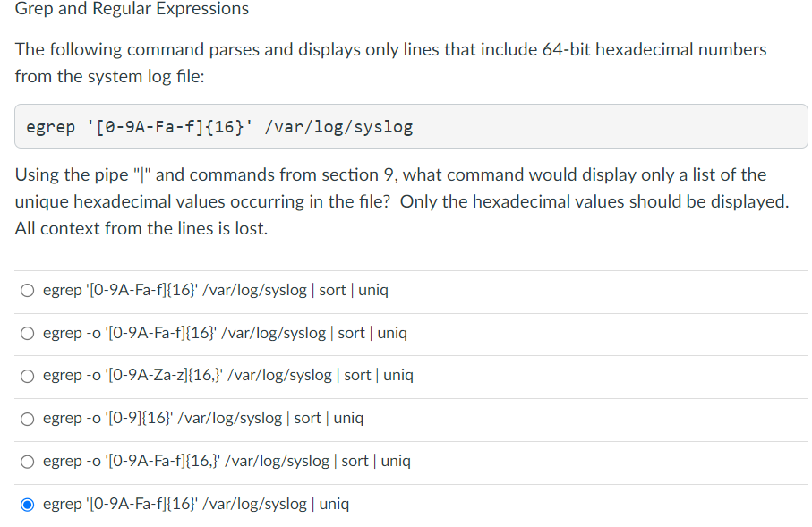Click the option mentioning /var/log/syslog with -o
The width and height of the screenshot is (812, 527).
click(224, 332)
